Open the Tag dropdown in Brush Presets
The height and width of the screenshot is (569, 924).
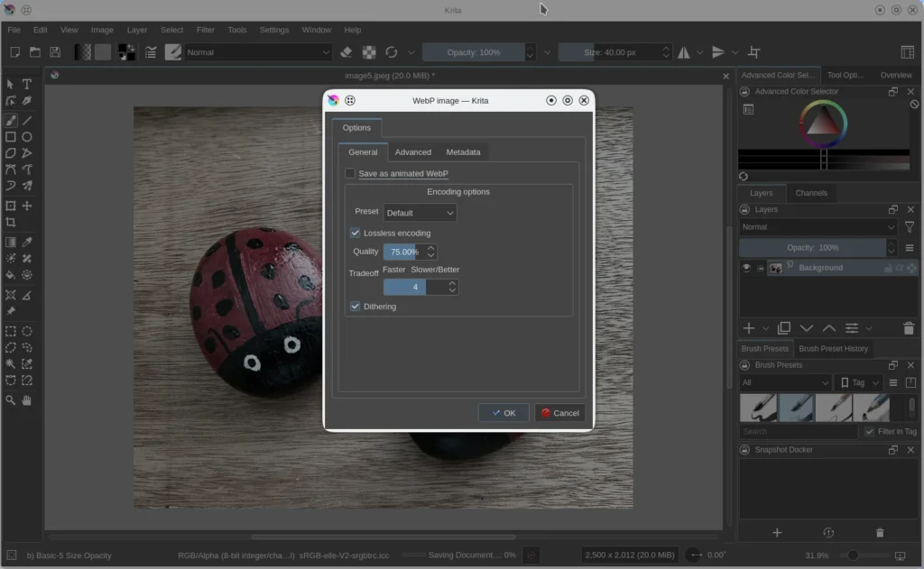859,383
